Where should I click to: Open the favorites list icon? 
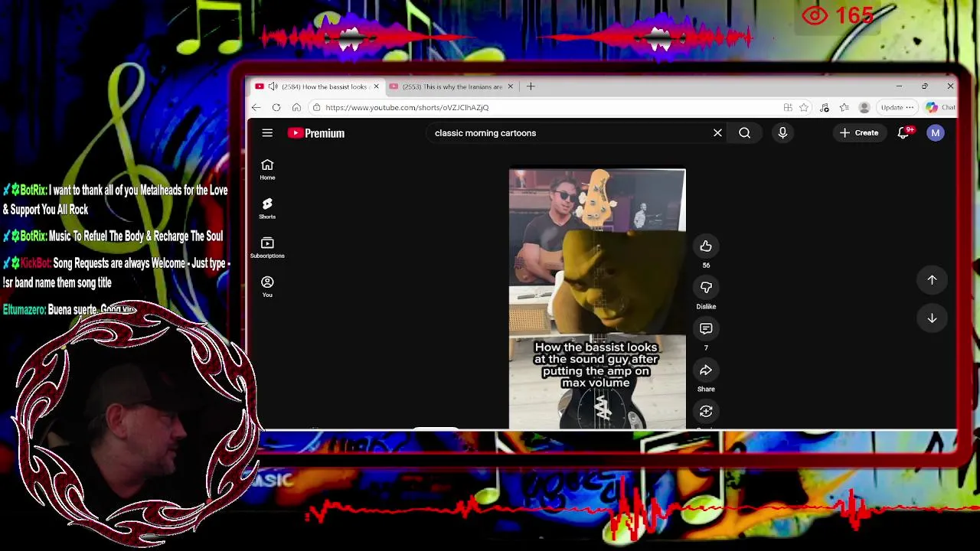(x=844, y=107)
